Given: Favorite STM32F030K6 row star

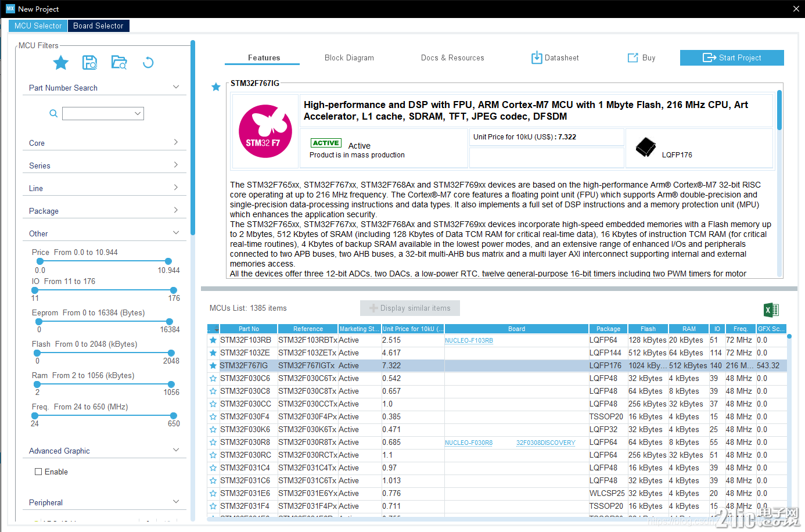Looking at the screenshot, I should (213, 430).
